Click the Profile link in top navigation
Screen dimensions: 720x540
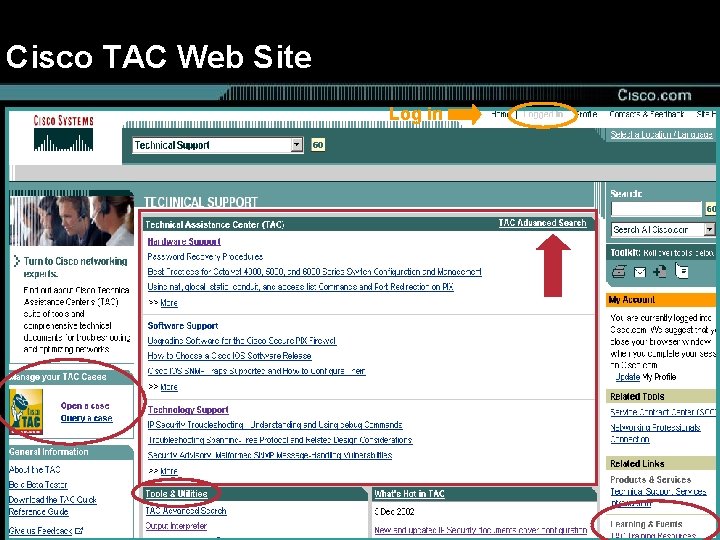[586, 114]
